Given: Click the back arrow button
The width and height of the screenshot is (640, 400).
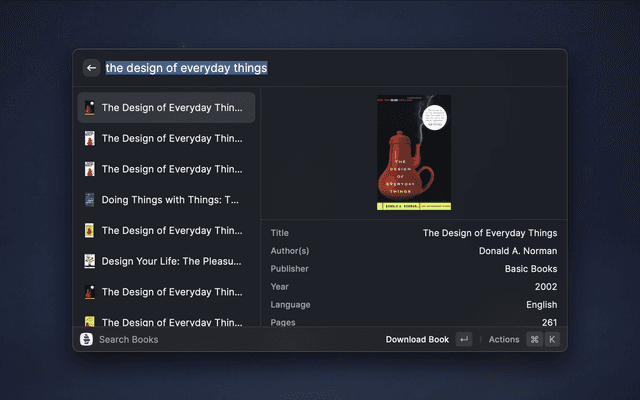Looking at the screenshot, I should click(91, 68).
